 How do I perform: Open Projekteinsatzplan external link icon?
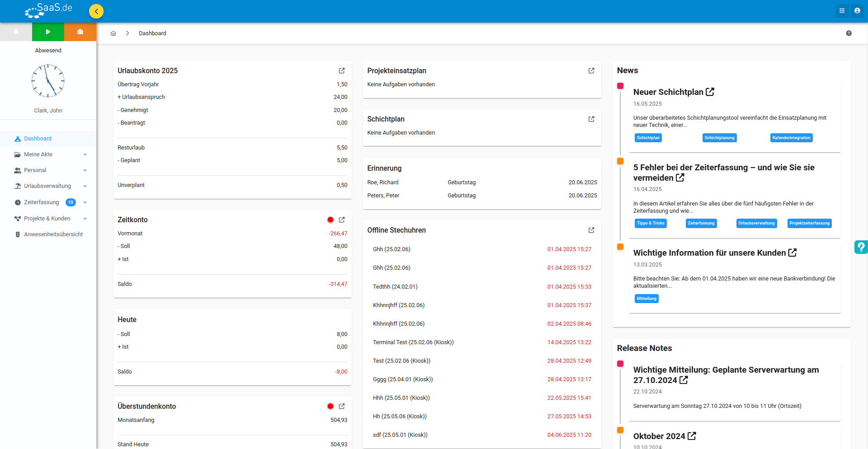pos(591,71)
